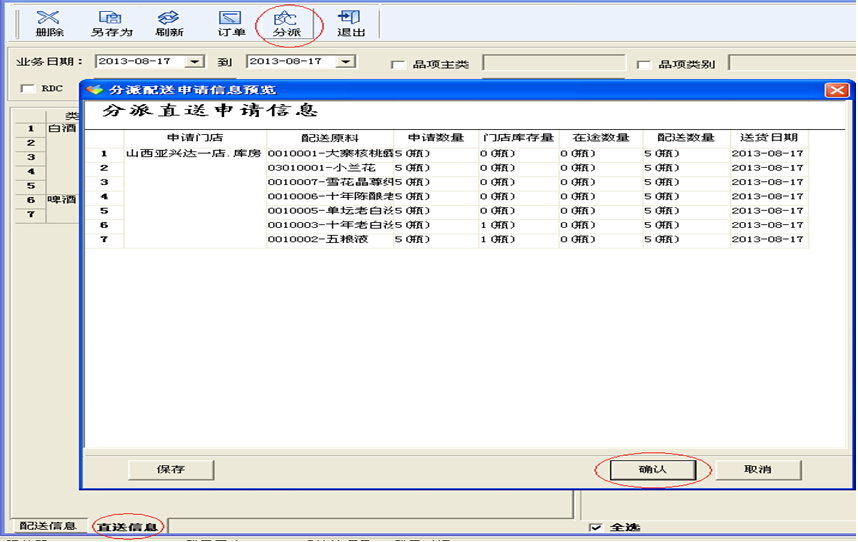
Task: Toggle the RDC checkbox
Action: click(x=27, y=89)
